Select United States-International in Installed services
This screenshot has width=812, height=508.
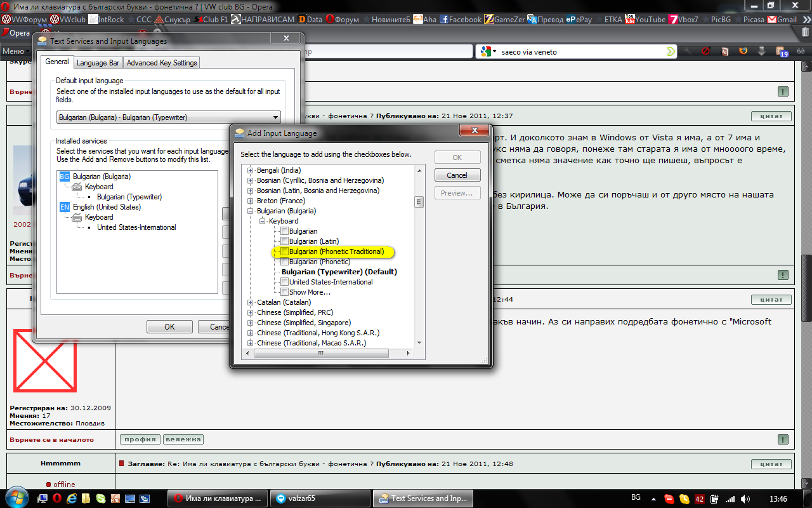(136, 227)
